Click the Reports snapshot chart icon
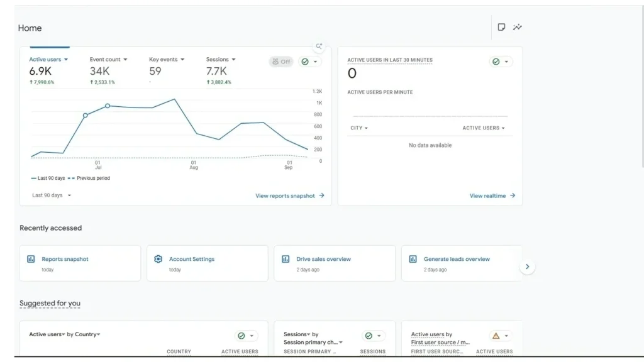Screen dimensions: 644x362 pyautogui.click(x=31, y=259)
